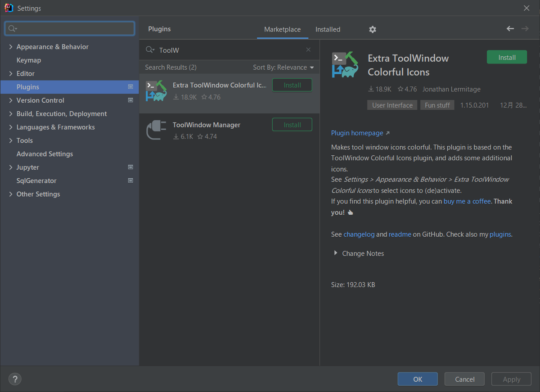Open the Sort By: Relevance dropdown
The width and height of the screenshot is (540, 392).
pyautogui.click(x=283, y=68)
